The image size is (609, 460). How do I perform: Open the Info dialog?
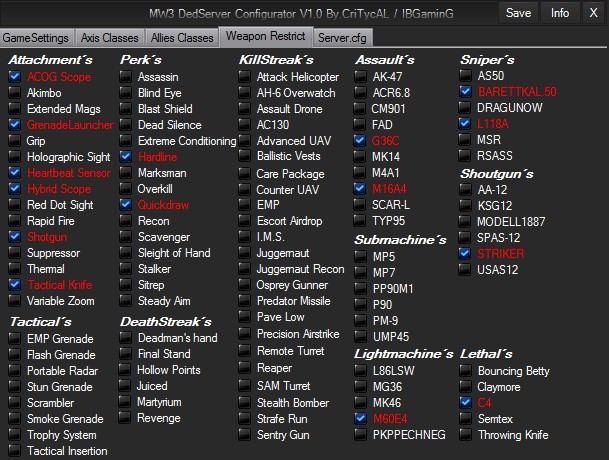click(x=560, y=13)
